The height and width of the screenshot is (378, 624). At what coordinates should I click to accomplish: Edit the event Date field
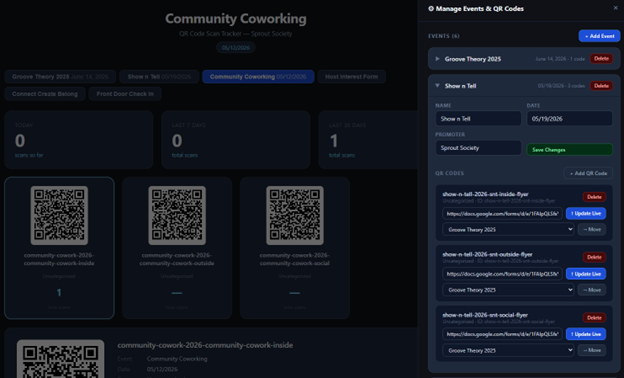(569, 119)
